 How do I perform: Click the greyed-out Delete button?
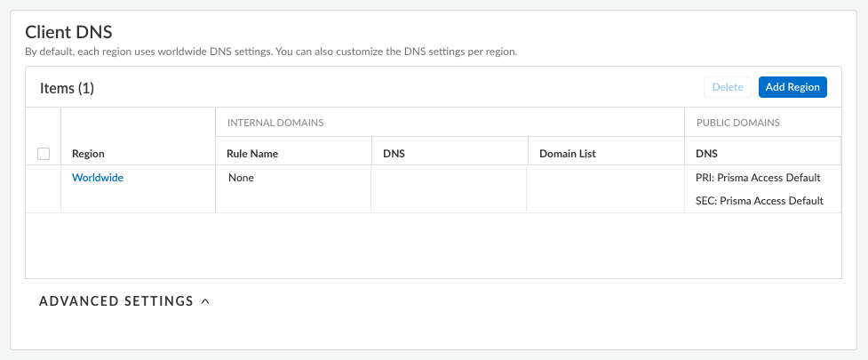point(727,87)
